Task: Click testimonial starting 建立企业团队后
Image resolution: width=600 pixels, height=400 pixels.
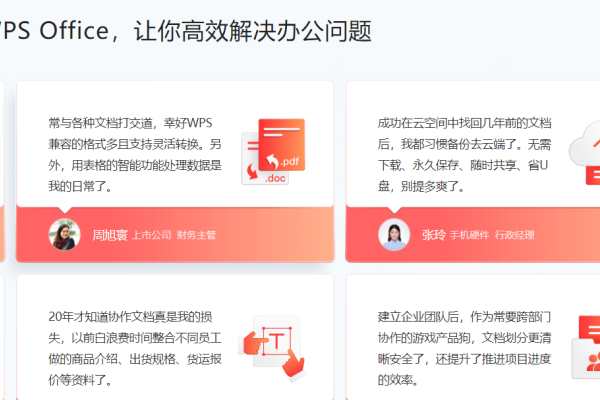Action: [x=465, y=348]
